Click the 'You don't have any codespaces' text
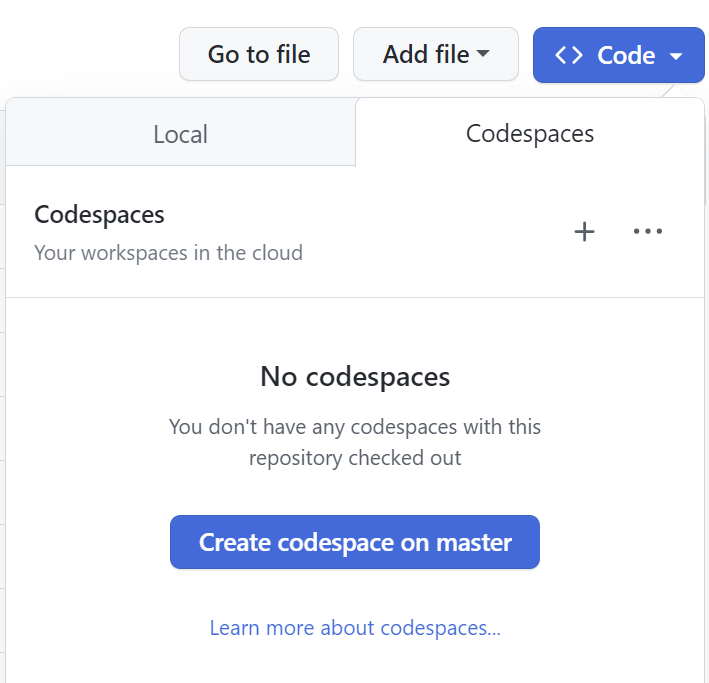Image resolution: width=709 pixels, height=683 pixels. 355,427
